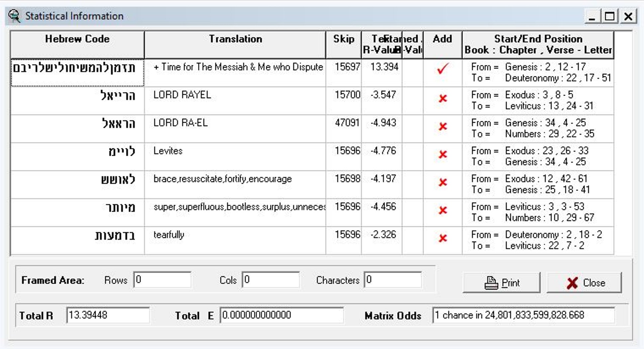Toggle the Add X mark for tearfully
This screenshot has height=349, width=644.
coord(443,238)
